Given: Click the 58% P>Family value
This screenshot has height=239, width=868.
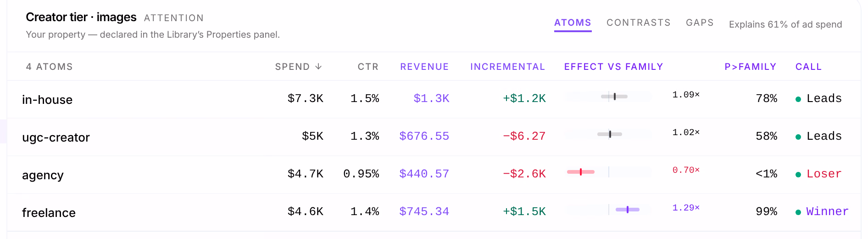Looking at the screenshot, I should tap(767, 136).
